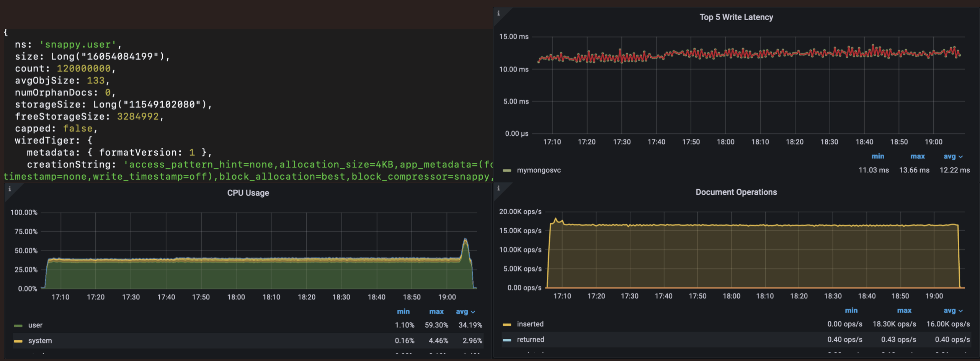Sort Write Latency legend by max column
The image size is (980, 361).
click(x=917, y=156)
